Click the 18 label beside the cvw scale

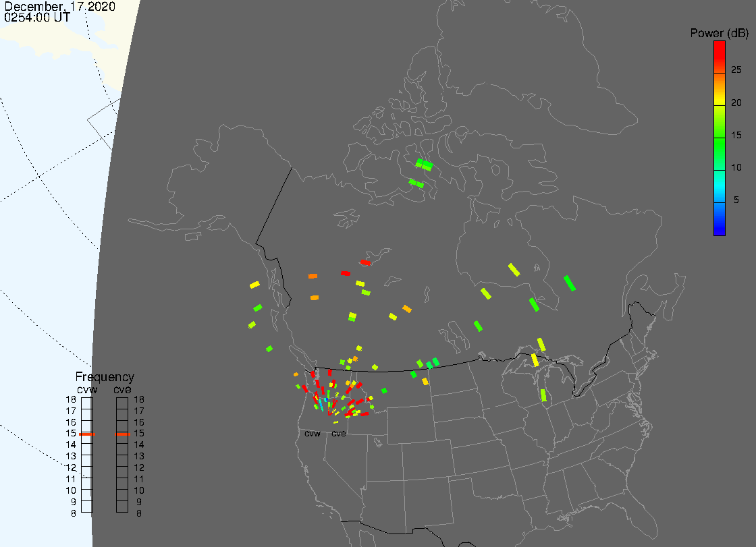[71, 399]
